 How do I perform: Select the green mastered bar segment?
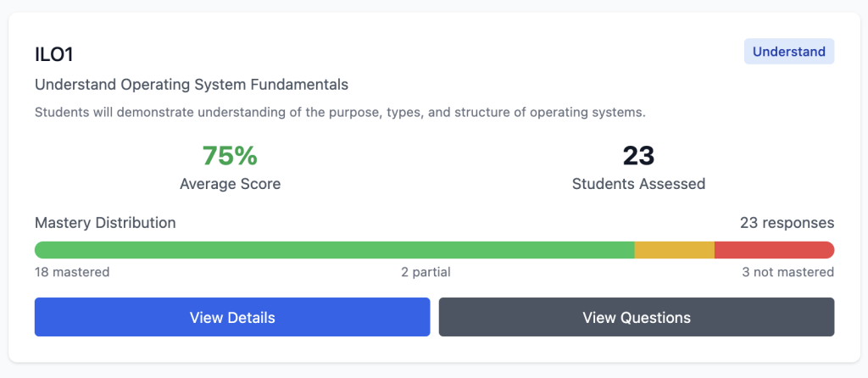coord(334,250)
